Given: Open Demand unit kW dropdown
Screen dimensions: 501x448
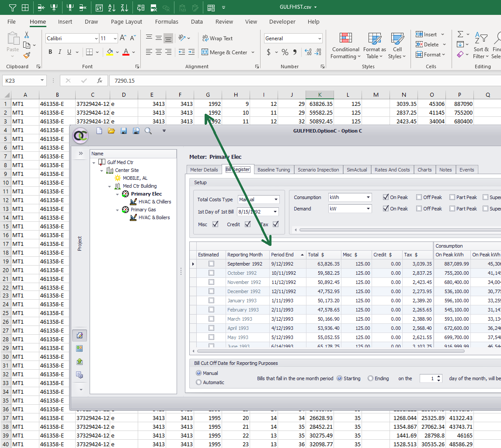Looking at the screenshot, I should click(369, 209).
